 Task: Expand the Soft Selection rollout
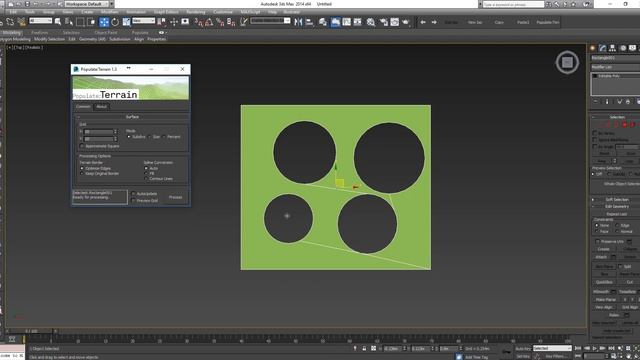click(x=616, y=200)
